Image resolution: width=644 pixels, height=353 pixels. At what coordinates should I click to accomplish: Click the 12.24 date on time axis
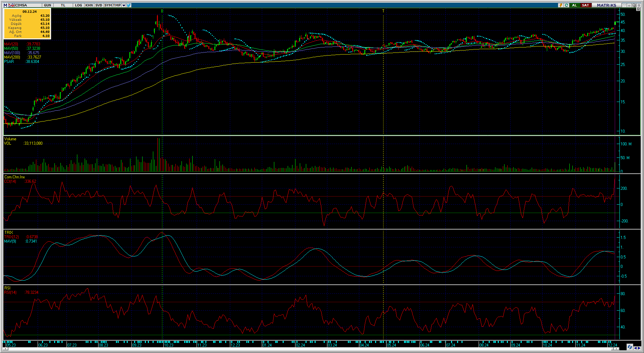(613, 345)
